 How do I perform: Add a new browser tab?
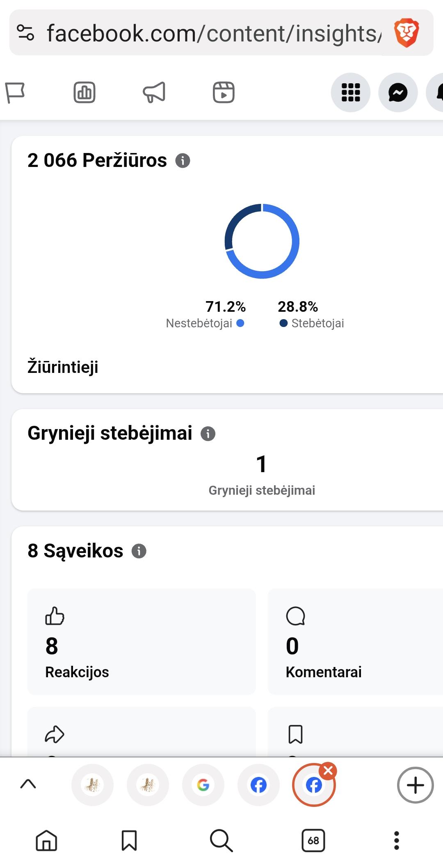pyautogui.click(x=415, y=785)
